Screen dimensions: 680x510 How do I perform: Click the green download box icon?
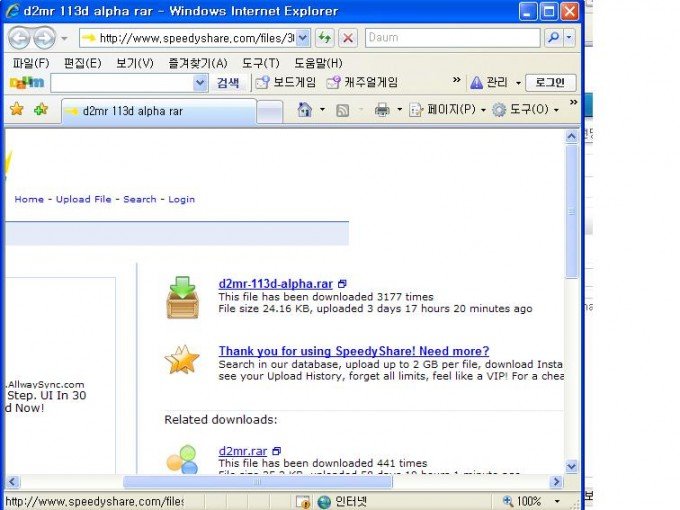(183, 297)
